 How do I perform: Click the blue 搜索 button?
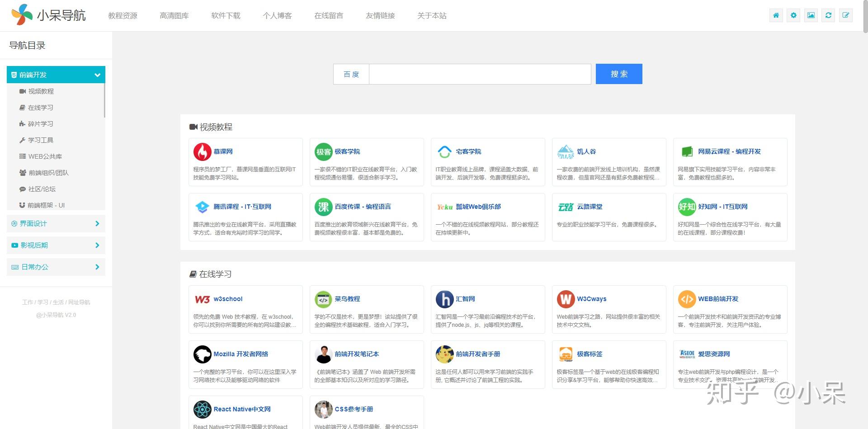tap(619, 74)
